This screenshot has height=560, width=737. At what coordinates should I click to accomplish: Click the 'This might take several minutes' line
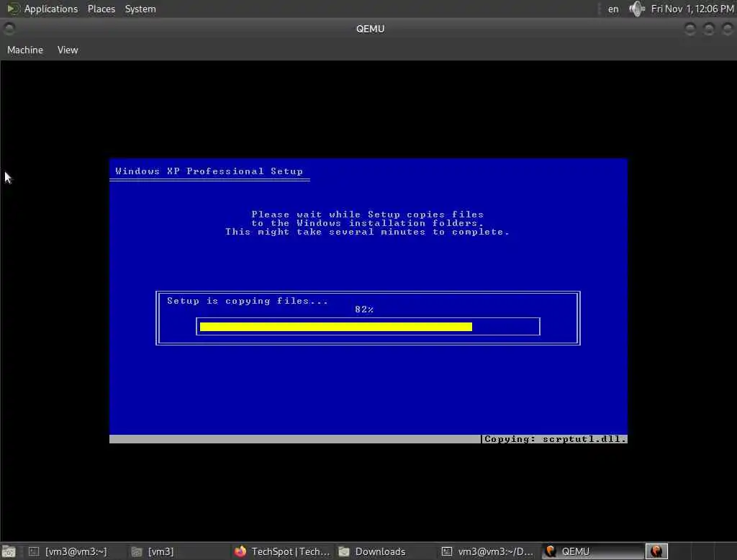(x=367, y=232)
